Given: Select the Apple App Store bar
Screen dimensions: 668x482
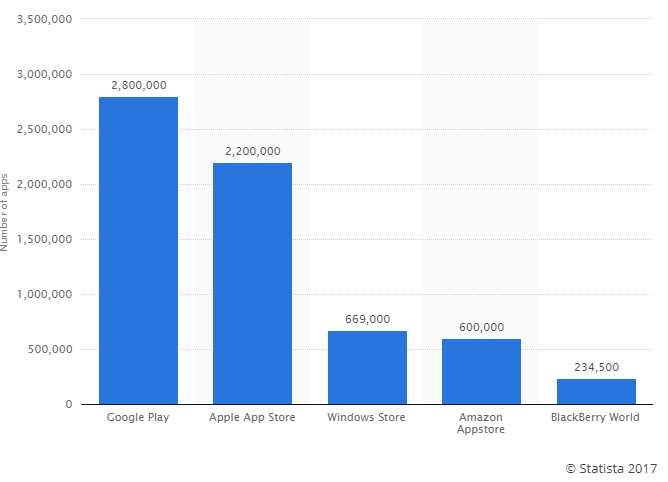Looking at the screenshot, I should (x=252, y=283).
